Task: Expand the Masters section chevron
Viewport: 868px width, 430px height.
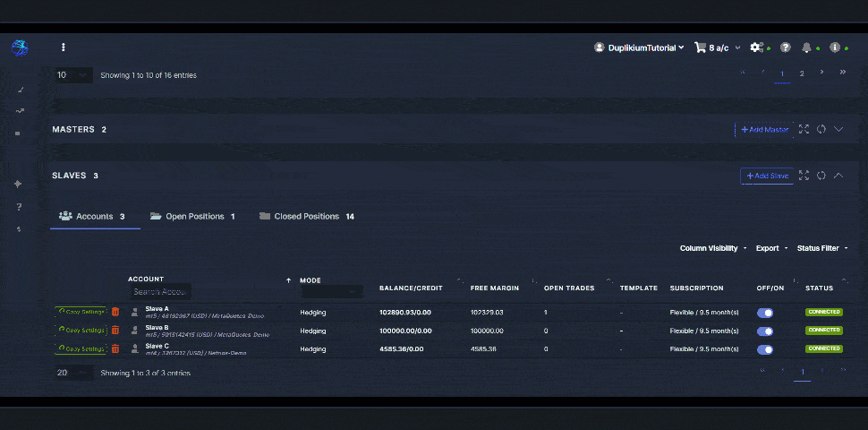Action: pyautogui.click(x=838, y=129)
